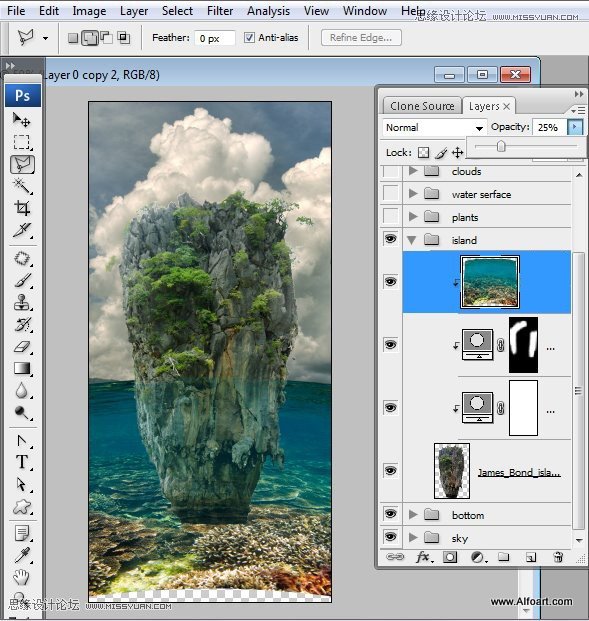Click the link layers icon
Screen dimensions: 589x621
(x=395, y=557)
